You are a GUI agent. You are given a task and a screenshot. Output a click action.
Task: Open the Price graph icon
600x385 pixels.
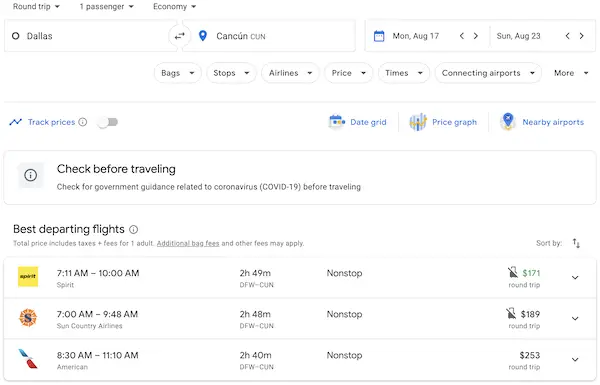click(418, 122)
